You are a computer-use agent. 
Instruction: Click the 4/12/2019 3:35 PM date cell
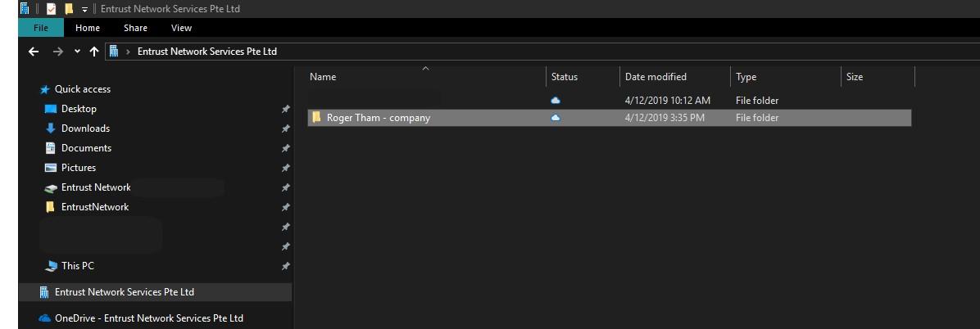click(665, 117)
